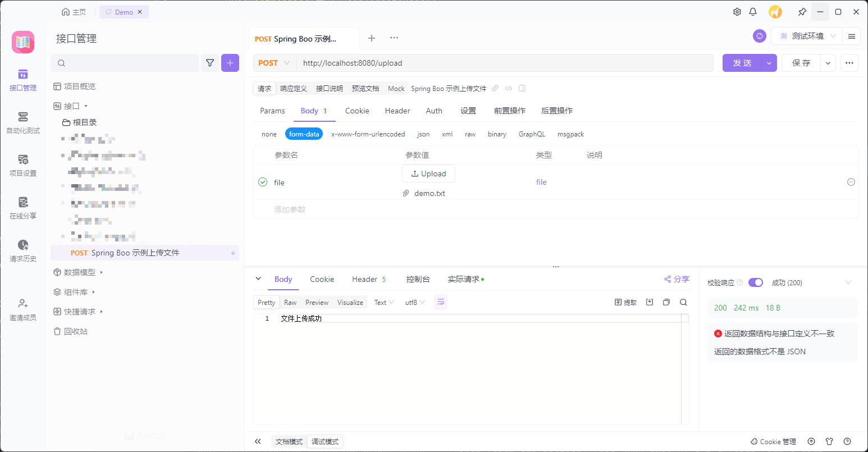868x452 pixels.
Task: Open the tab overflow ellipsis menu
Action: 394,38
